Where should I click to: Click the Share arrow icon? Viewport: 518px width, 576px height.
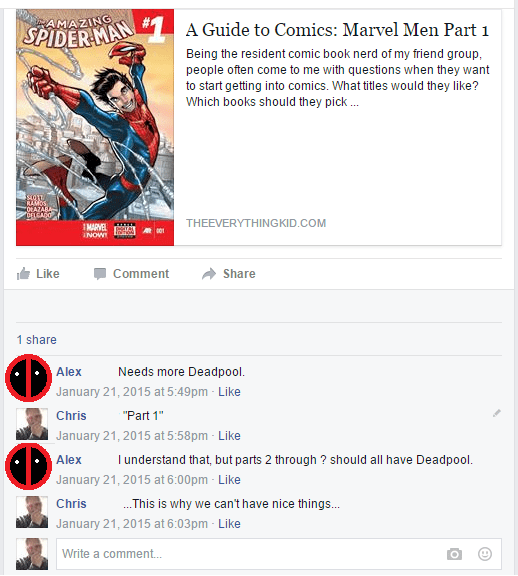tap(209, 274)
